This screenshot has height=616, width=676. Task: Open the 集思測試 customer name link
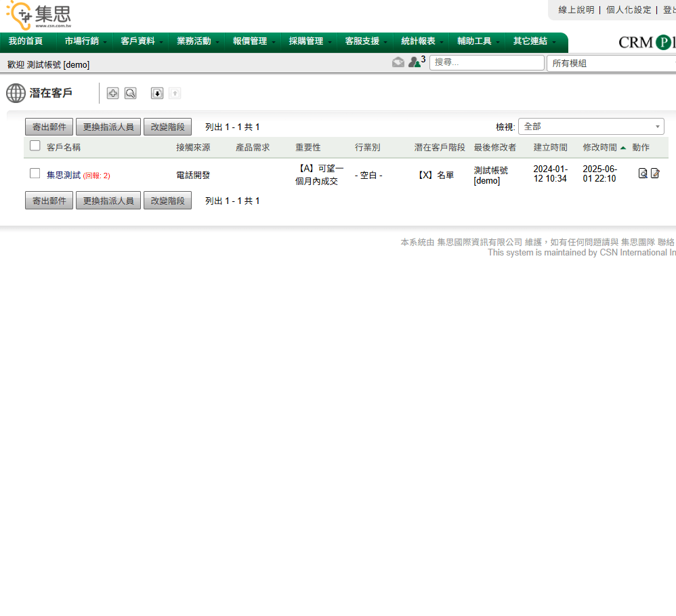point(64,175)
